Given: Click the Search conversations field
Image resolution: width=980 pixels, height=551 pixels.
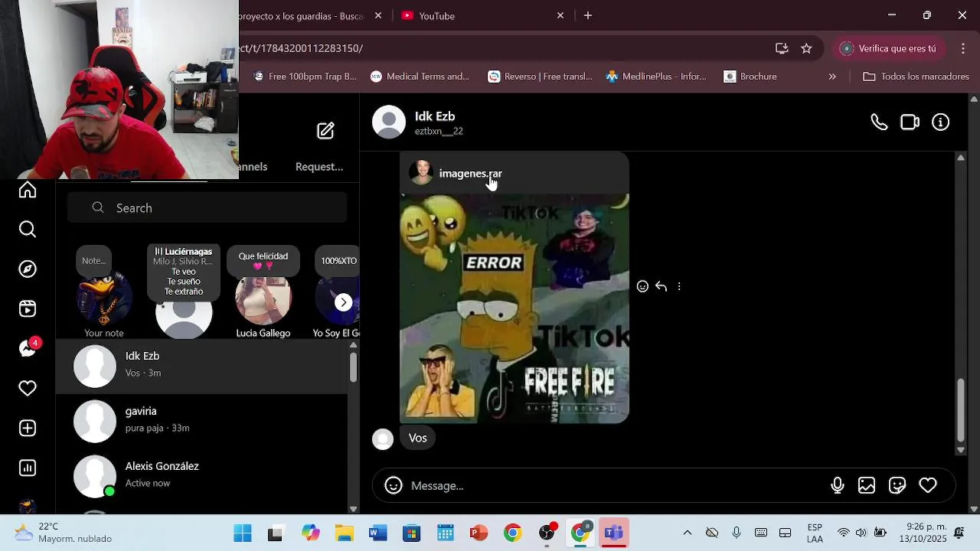Looking at the screenshot, I should (207, 208).
